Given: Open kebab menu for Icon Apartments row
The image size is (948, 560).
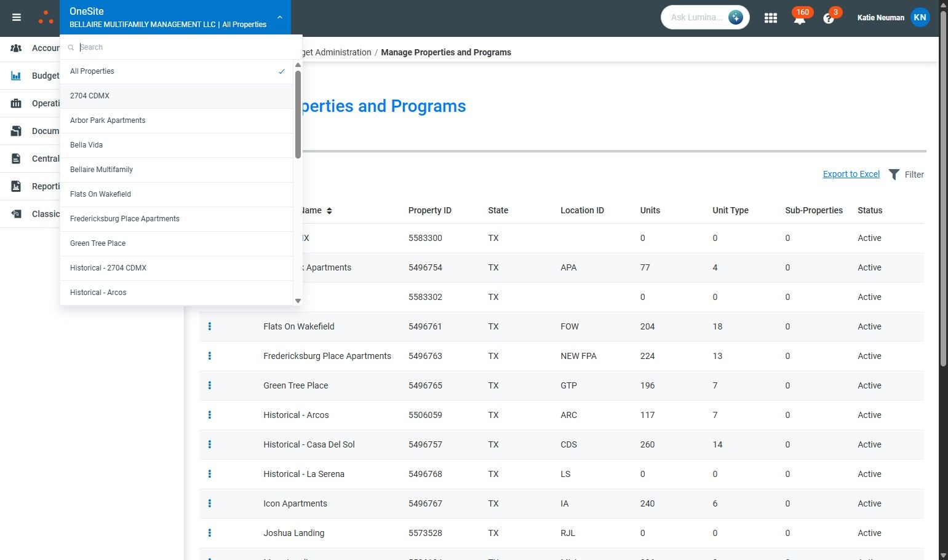Looking at the screenshot, I should pyautogui.click(x=210, y=503).
